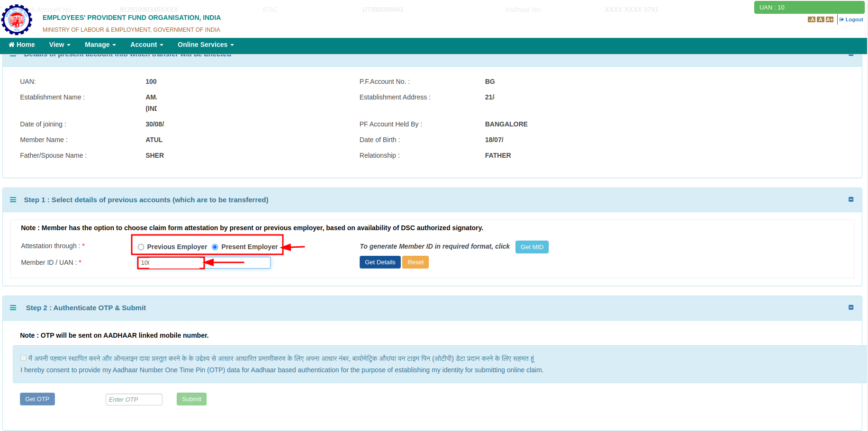Focus the Member ID / UAN field
Viewport: 868px width, 431px height.
204,262
